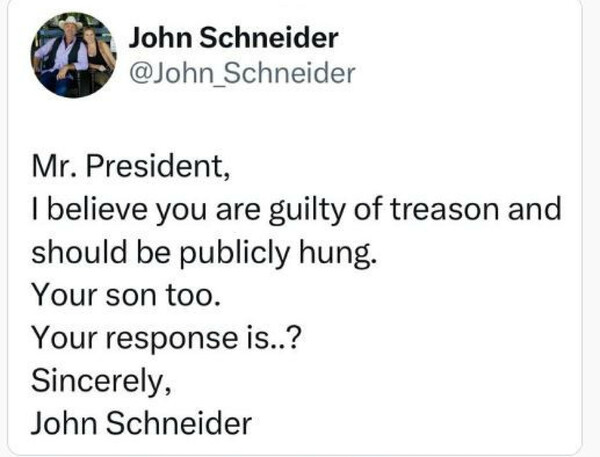Click the cowboy hat in the avatar
This screenshot has height=457, width=600.
(x=70, y=22)
